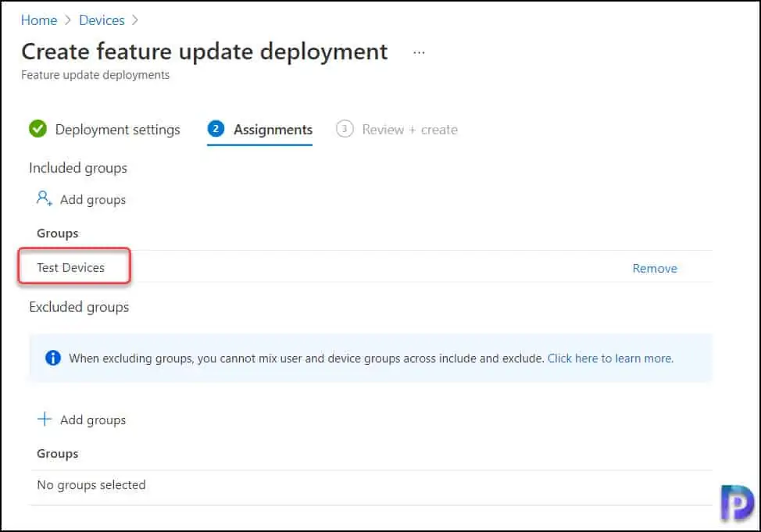Click the Included groups heading

coord(78,168)
